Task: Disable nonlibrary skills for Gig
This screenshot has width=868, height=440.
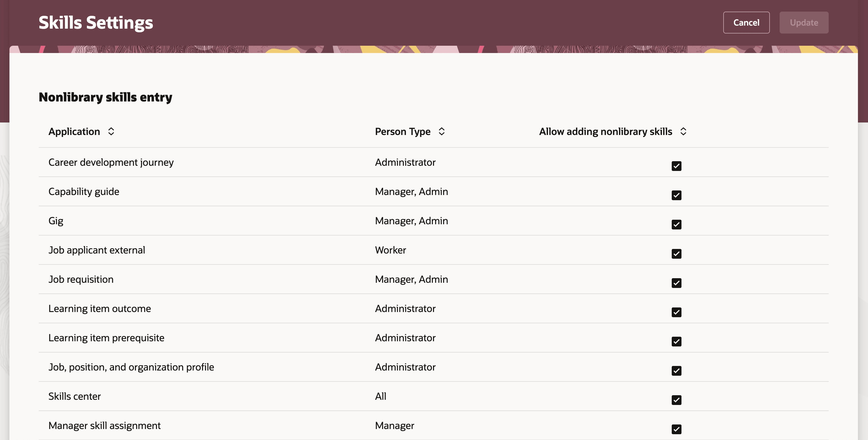Action: point(677,224)
